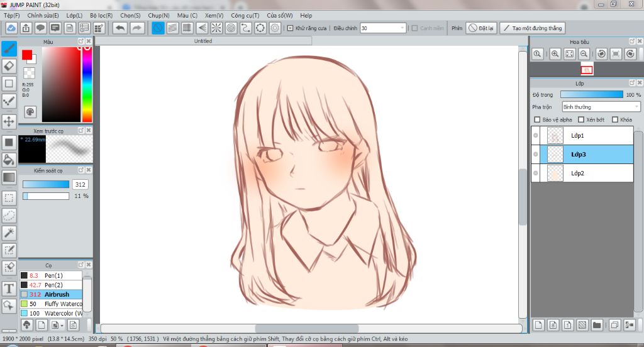Select the Eraser tool

[x=9, y=66]
